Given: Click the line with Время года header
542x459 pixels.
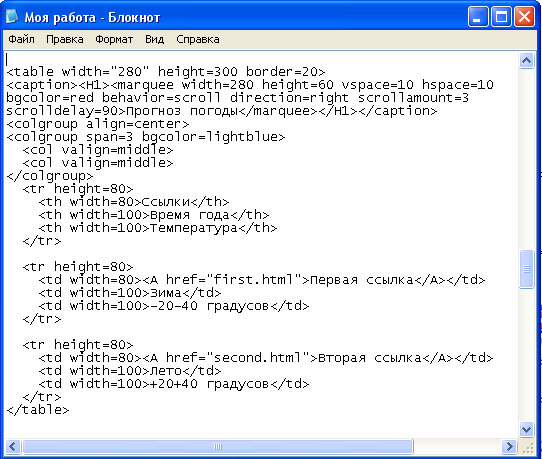Looking at the screenshot, I should [x=153, y=215].
